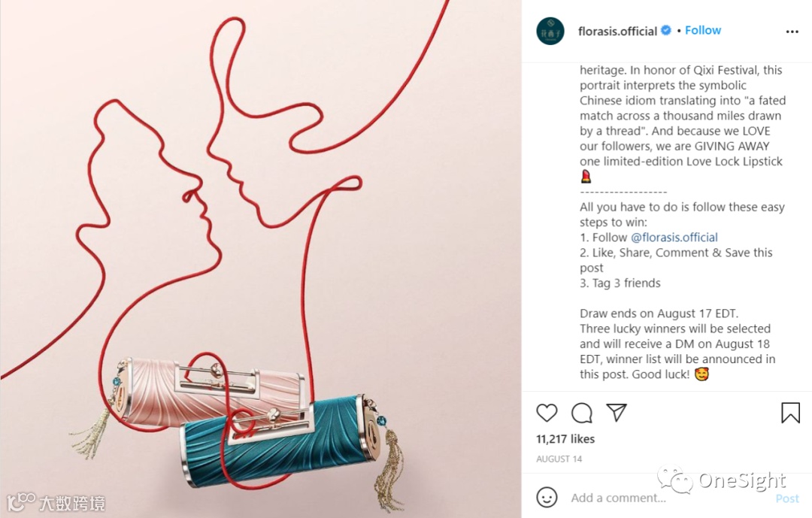The height and width of the screenshot is (518, 812).
Task: Focus the Add a comment field
Action: click(668, 498)
